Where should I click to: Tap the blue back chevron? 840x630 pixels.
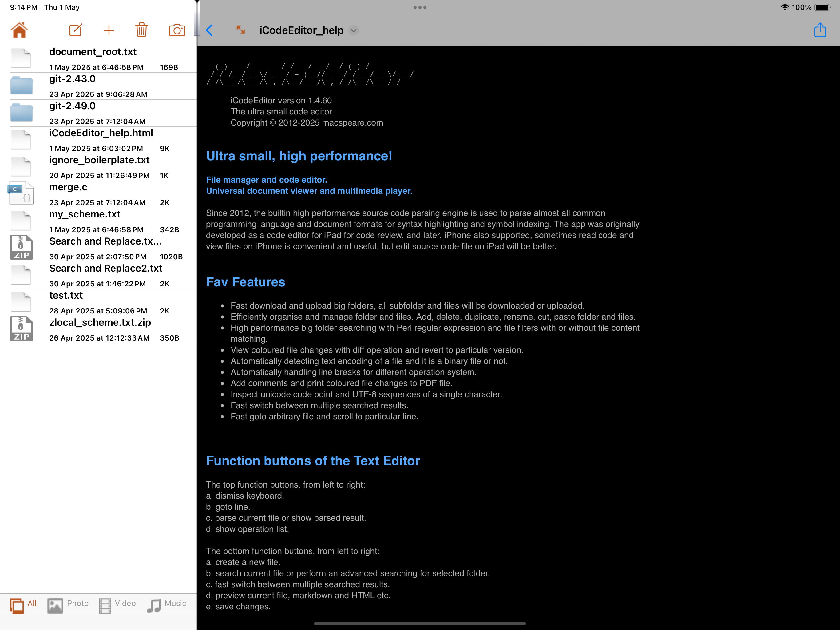point(209,30)
